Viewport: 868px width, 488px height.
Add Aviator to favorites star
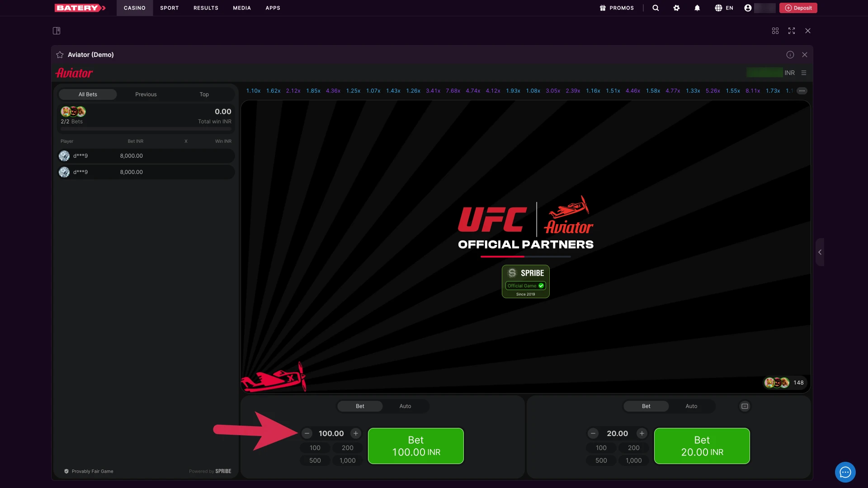pyautogui.click(x=60, y=55)
